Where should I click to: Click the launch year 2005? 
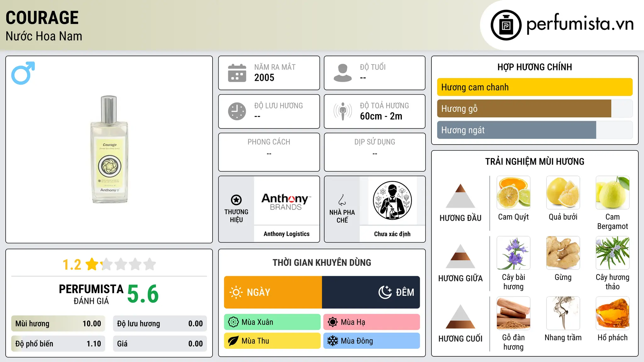(x=264, y=78)
